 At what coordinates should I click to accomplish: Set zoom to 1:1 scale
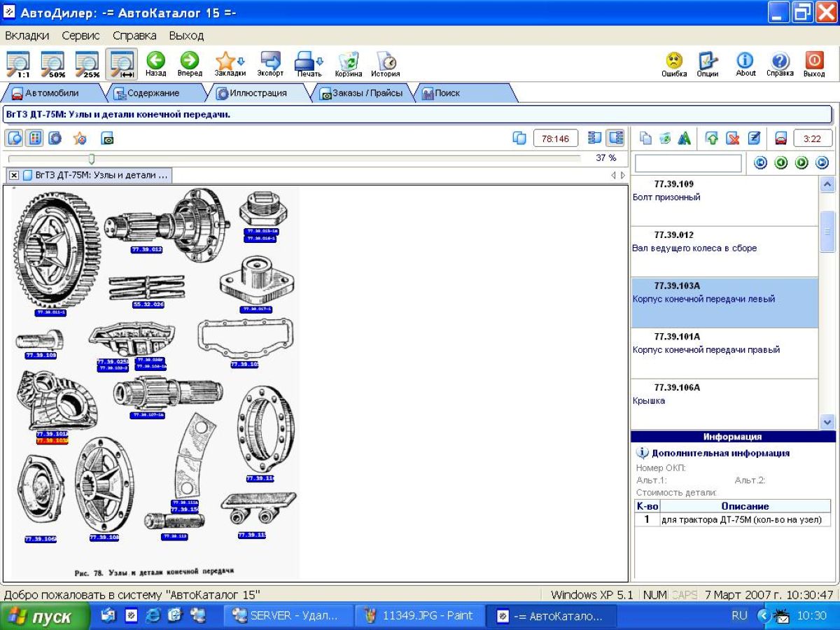coord(19,63)
